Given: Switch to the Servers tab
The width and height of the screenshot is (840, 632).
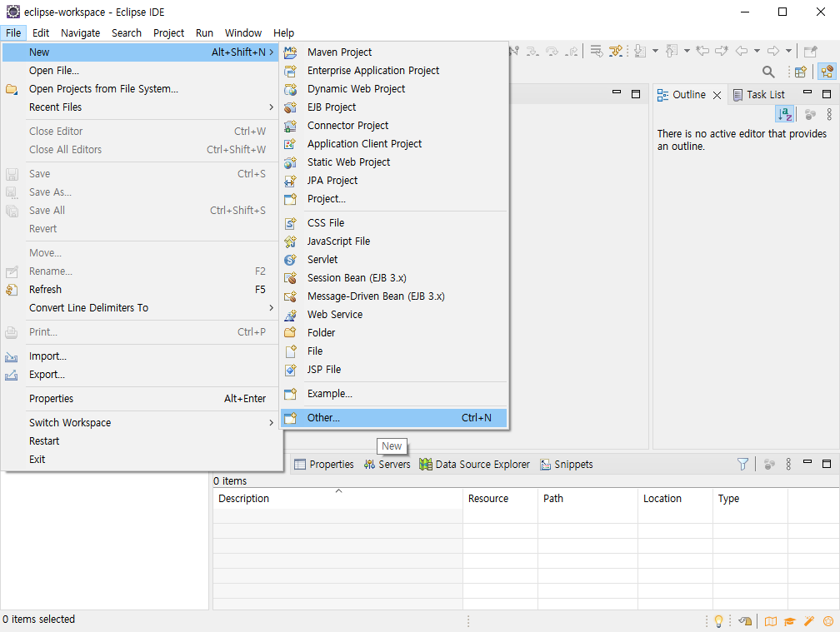Looking at the screenshot, I should point(387,465).
